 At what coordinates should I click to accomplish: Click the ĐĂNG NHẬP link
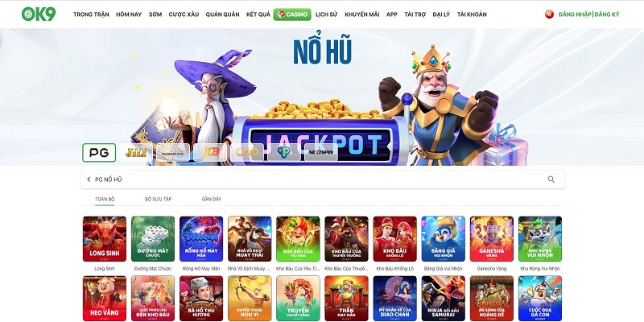tap(575, 14)
